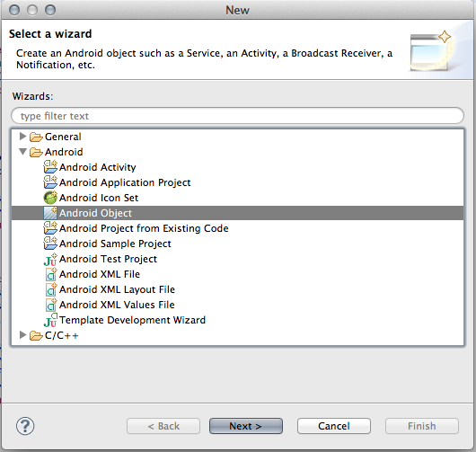This screenshot has height=452, width=476.
Task: Click the Template Development Wizard icon
Action: point(50,320)
